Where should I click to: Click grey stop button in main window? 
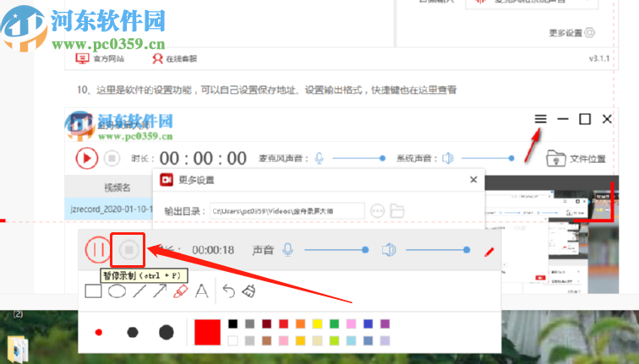pyautogui.click(x=112, y=158)
